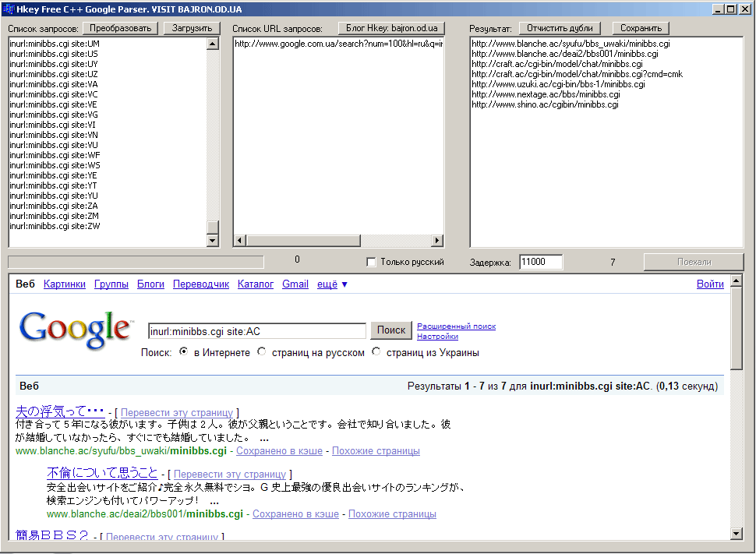Click the Поехали button

pyautogui.click(x=694, y=262)
